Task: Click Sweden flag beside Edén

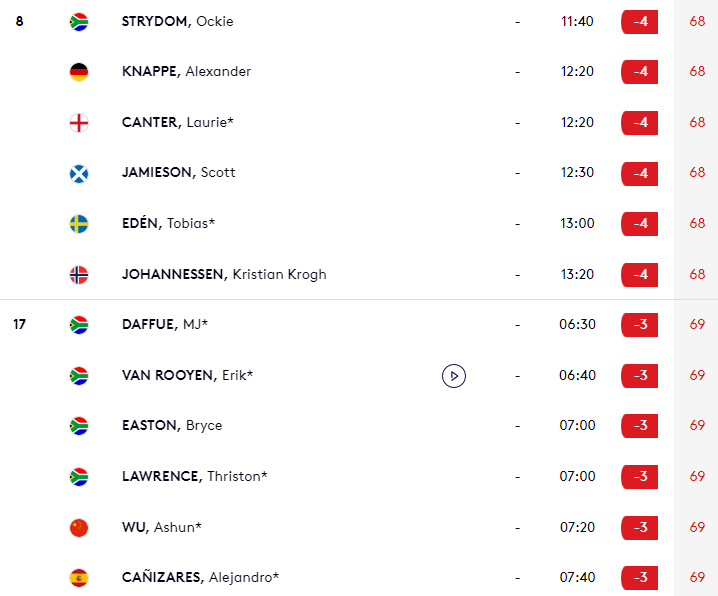Action: pyautogui.click(x=79, y=224)
